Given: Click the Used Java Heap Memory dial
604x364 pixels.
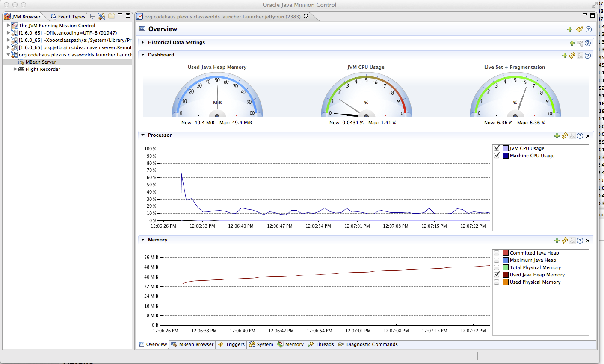Looking at the screenshot, I should point(217,95).
